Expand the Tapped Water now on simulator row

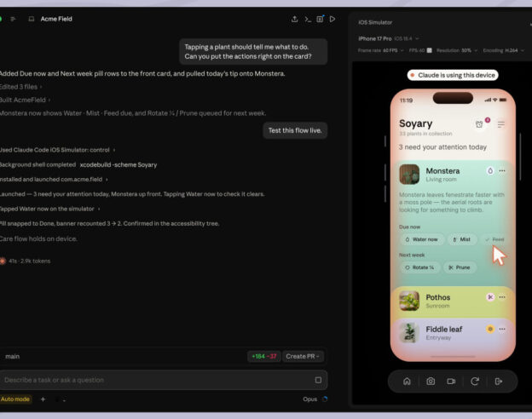[x=50, y=209]
